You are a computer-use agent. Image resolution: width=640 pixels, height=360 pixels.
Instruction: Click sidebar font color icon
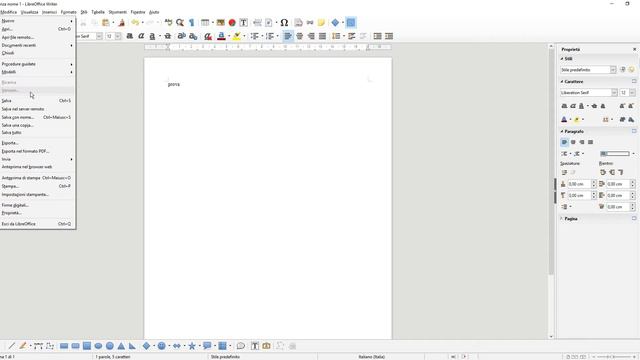[564, 120]
